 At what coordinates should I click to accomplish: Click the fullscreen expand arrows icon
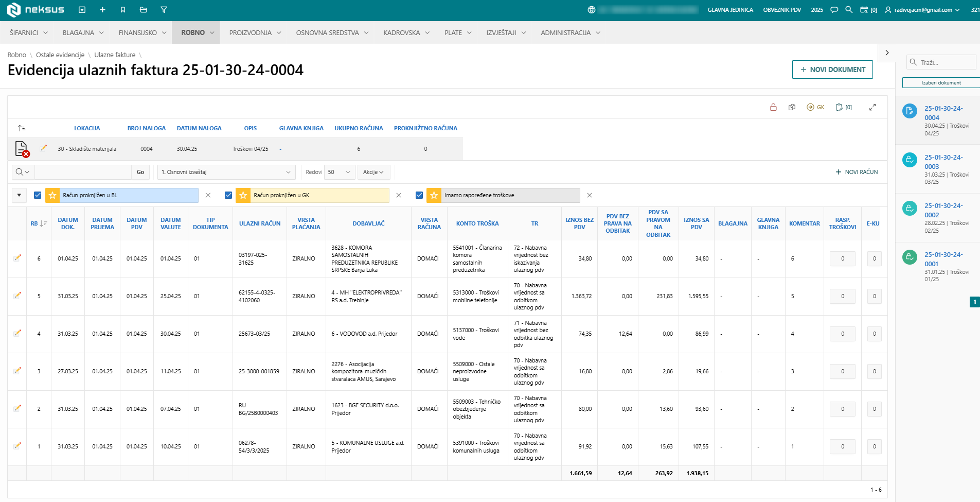(x=872, y=107)
